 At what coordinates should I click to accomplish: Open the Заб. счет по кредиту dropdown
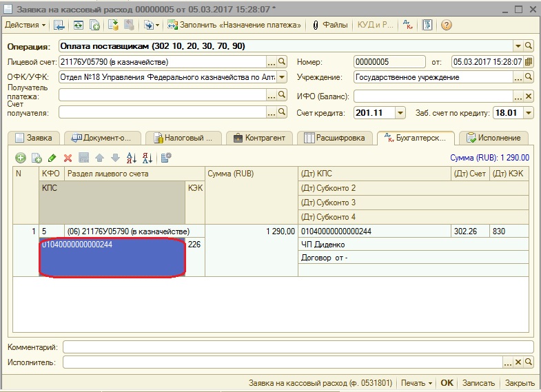tap(529, 113)
